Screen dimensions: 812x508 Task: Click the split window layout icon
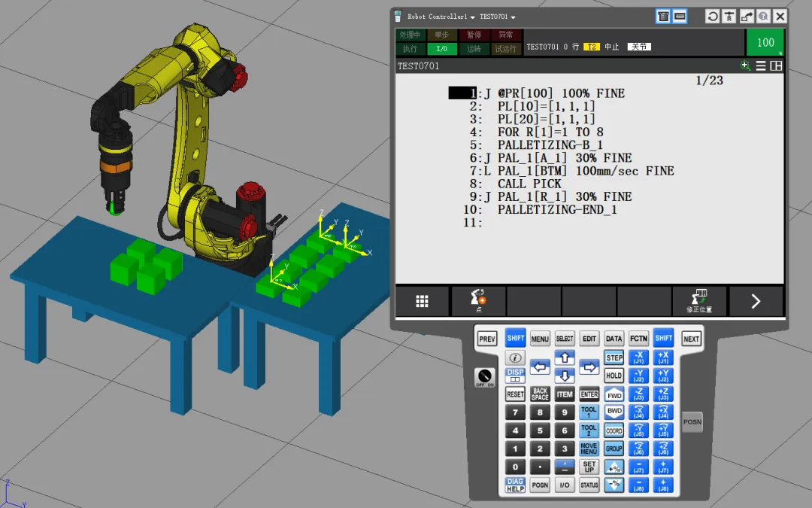776,65
